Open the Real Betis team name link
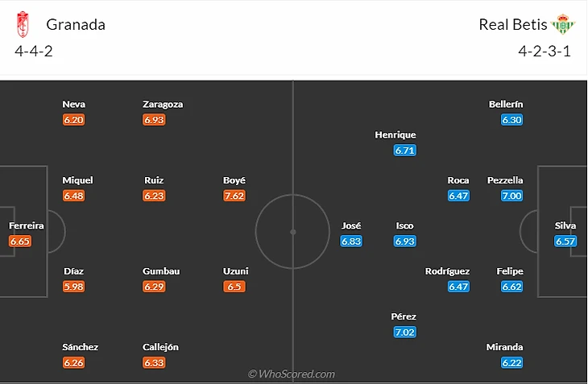 (512, 24)
